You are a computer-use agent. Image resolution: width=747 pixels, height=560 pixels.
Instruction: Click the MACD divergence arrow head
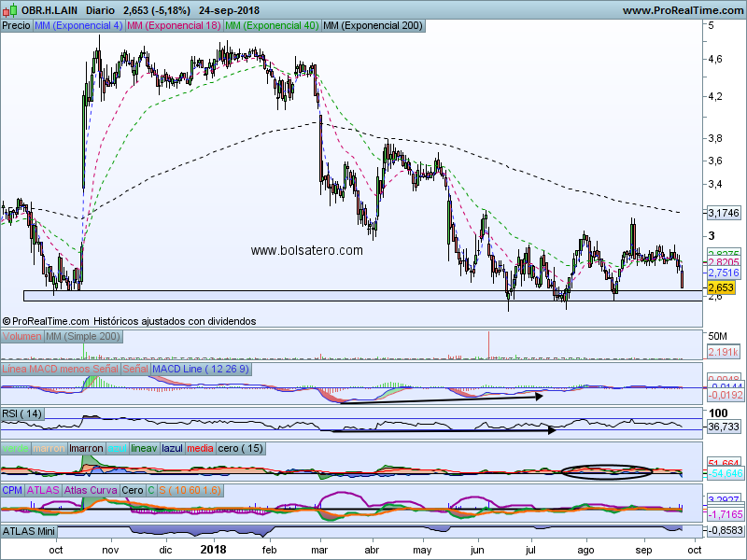(538, 397)
